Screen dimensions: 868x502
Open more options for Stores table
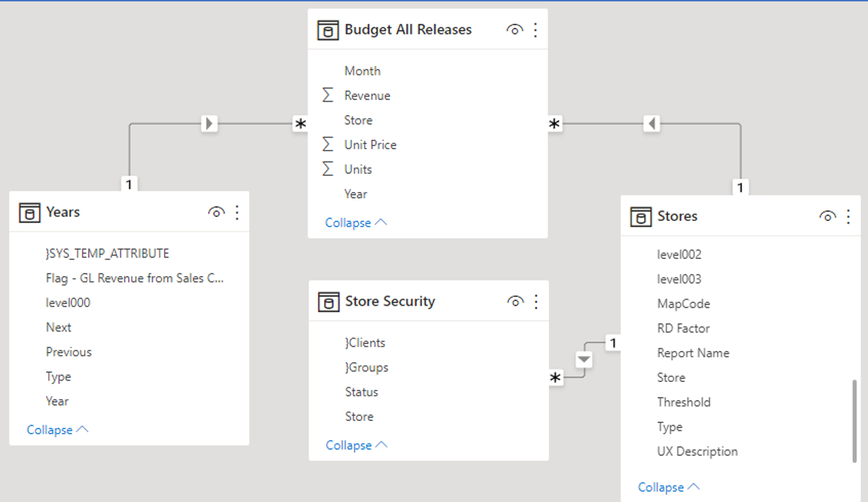tap(848, 217)
